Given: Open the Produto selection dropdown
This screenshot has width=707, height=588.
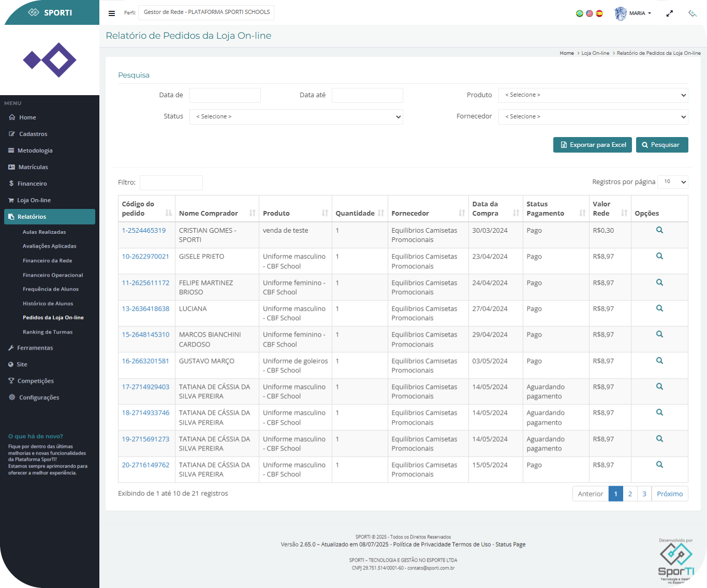Looking at the screenshot, I should coord(593,95).
